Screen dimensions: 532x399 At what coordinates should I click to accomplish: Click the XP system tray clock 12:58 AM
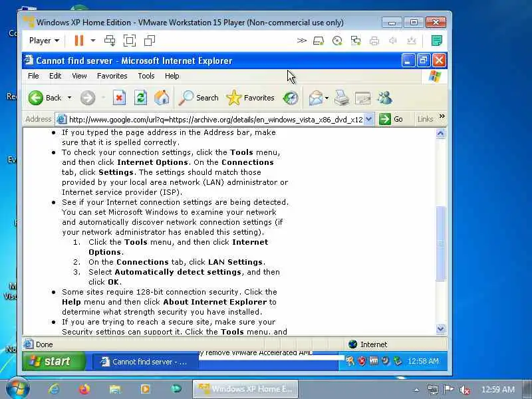423,361
